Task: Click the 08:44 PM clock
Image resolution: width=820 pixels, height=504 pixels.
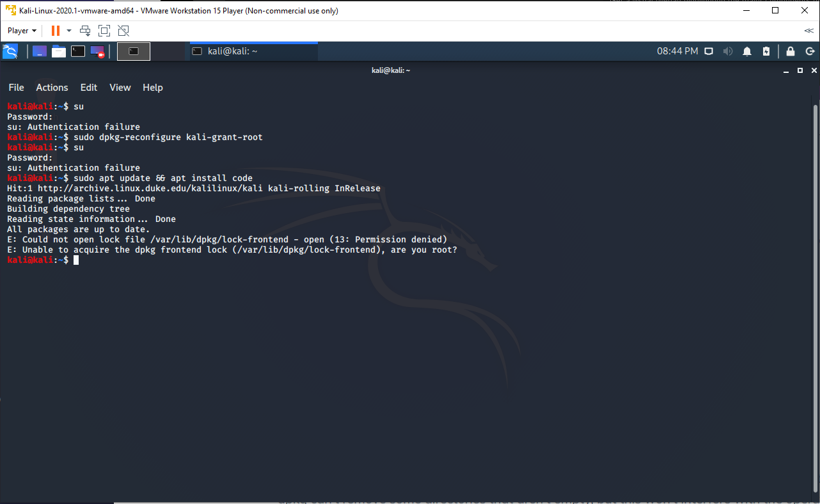Action: 677,51
